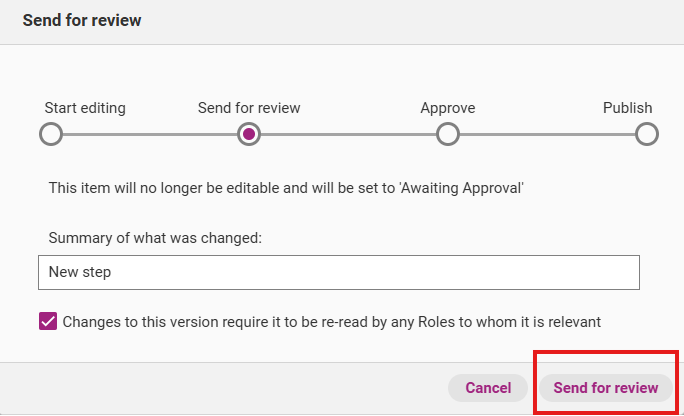Click the "Send for review" dialog title
The image size is (684, 416).
point(82,20)
